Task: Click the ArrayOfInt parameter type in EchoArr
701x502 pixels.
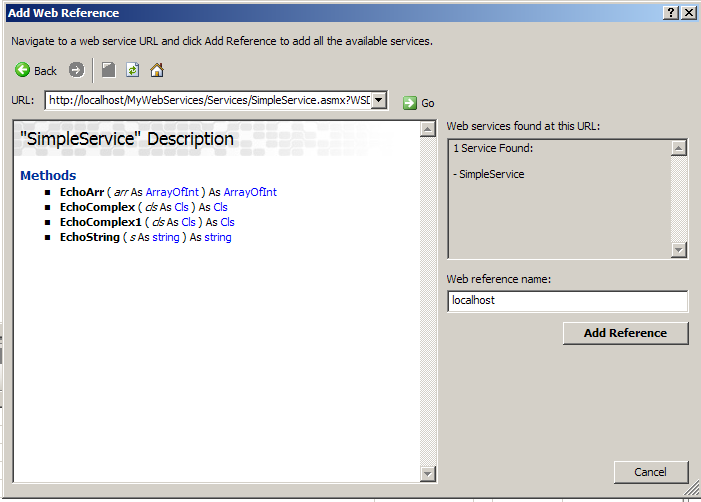Action: (x=172, y=192)
